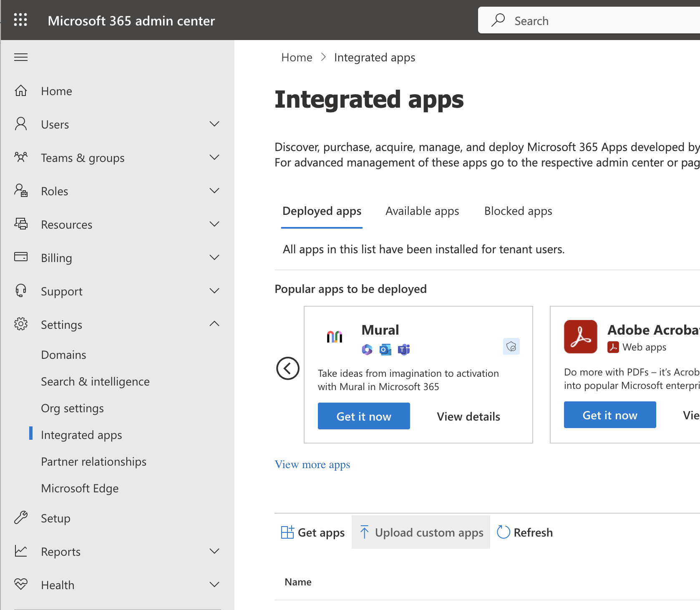
Task: Click the Adobe Acrobat logo
Action: (580, 336)
